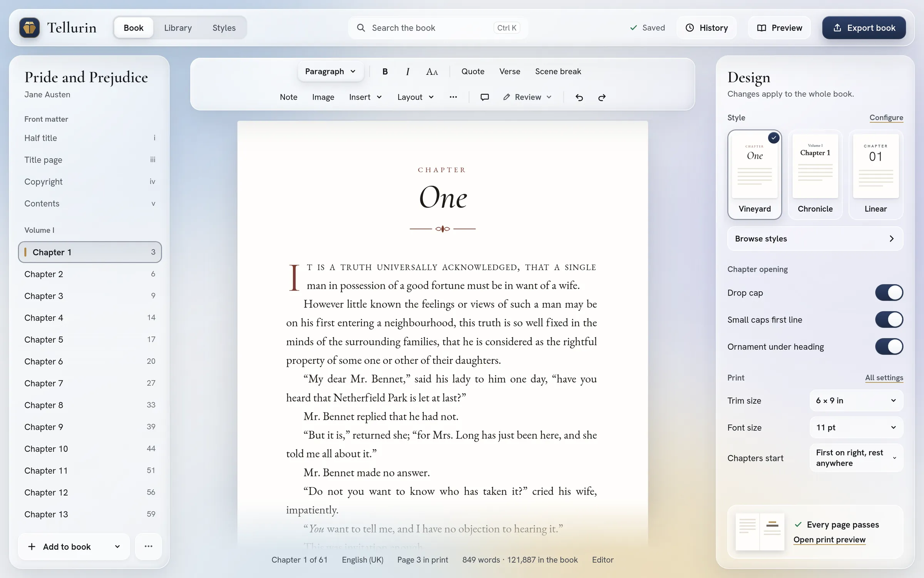This screenshot has width=924, height=578.
Task: Toggle bold formatting
Action: pos(385,72)
